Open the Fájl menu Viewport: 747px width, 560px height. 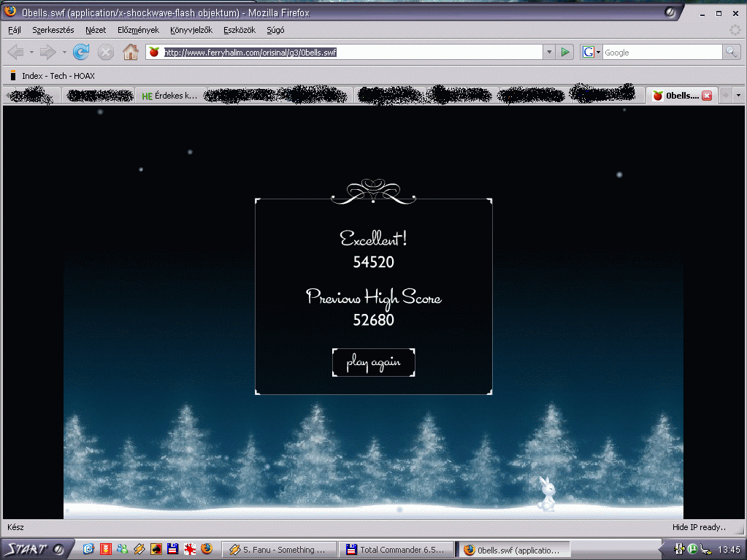(x=15, y=30)
